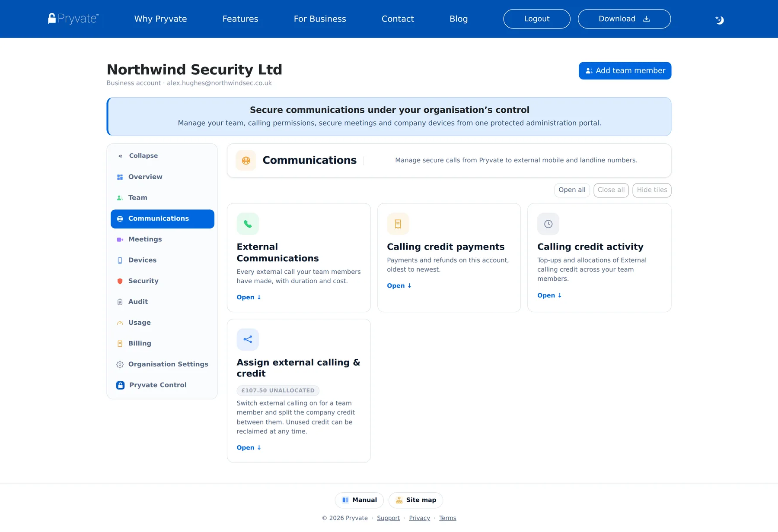Click the Audit clipboard icon in sidebar
The image size is (778, 532).
click(120, 302)
